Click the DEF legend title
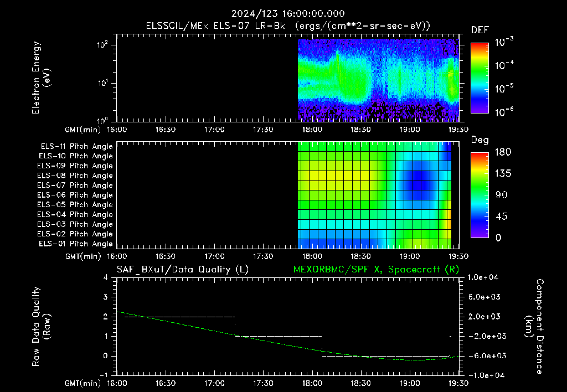Viewport: 567px width, 392px height. (x=480, y=30)
